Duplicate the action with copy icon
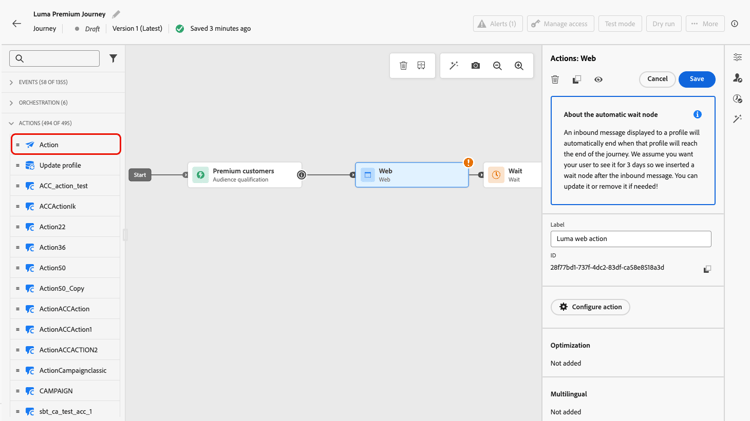 577,79
